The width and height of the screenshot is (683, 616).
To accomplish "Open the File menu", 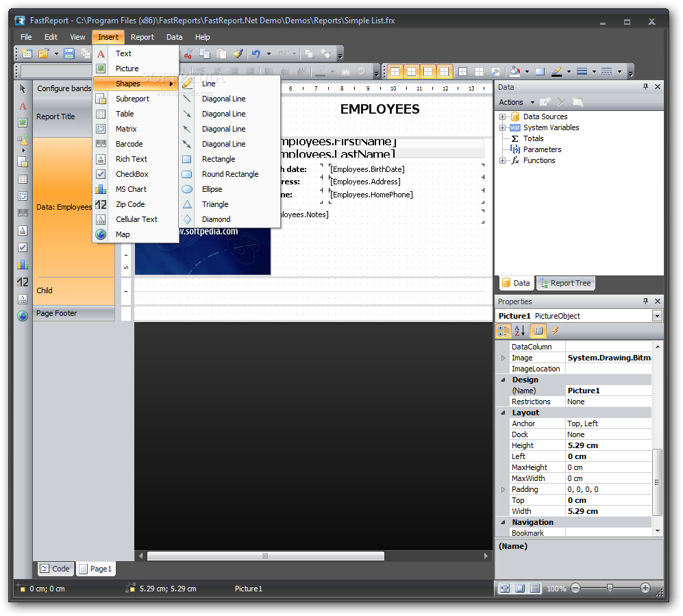I will 26,37.
